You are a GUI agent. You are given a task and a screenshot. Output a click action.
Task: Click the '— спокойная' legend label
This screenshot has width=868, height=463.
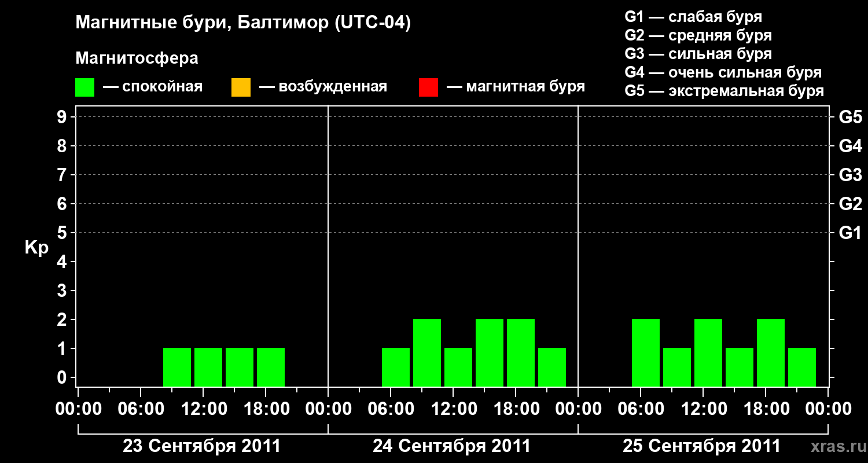[153, 87]
